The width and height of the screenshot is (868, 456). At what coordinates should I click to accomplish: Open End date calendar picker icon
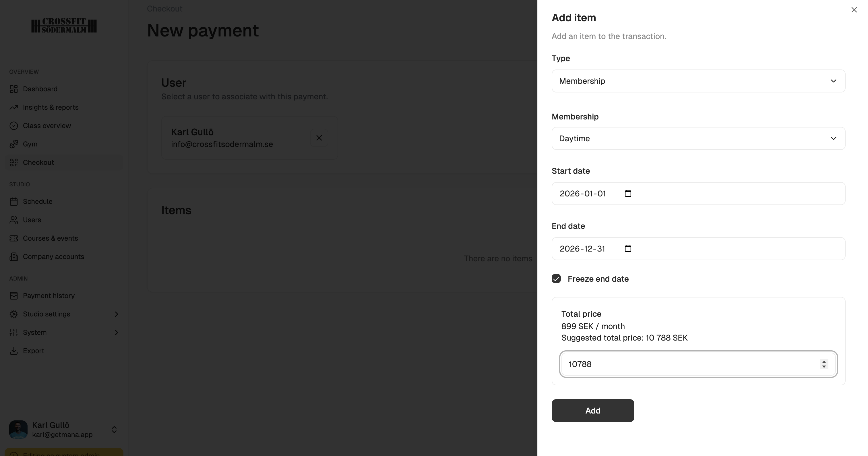[x=628, y=249]
